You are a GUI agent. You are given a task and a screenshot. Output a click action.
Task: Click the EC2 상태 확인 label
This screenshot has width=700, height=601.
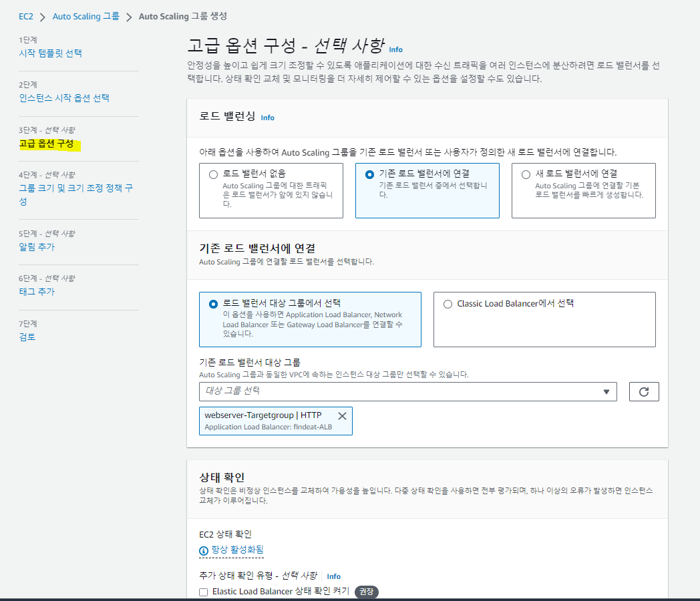225,534
